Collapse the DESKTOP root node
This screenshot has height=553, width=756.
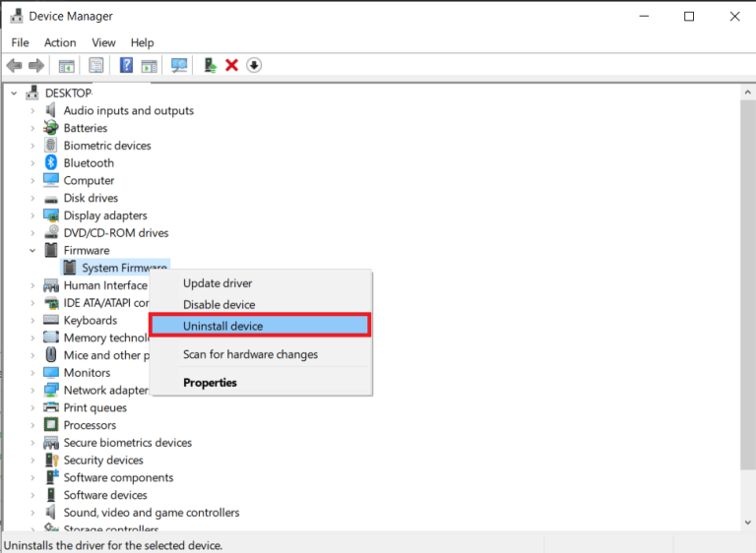point(14,93)
